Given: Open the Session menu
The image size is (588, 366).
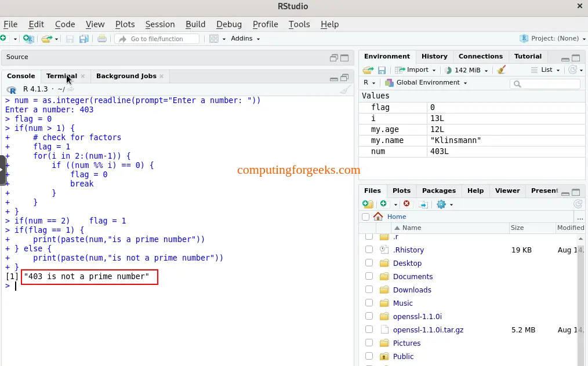Looking at the screenshot, I should pos(159,24).
